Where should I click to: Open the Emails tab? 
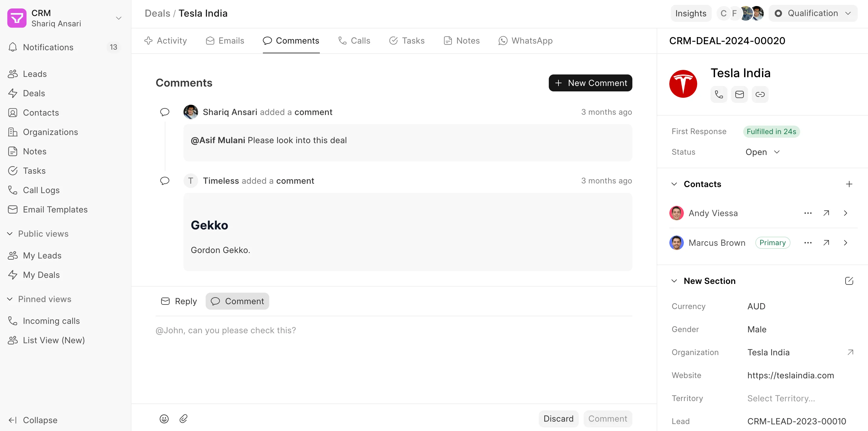(225, 41)
